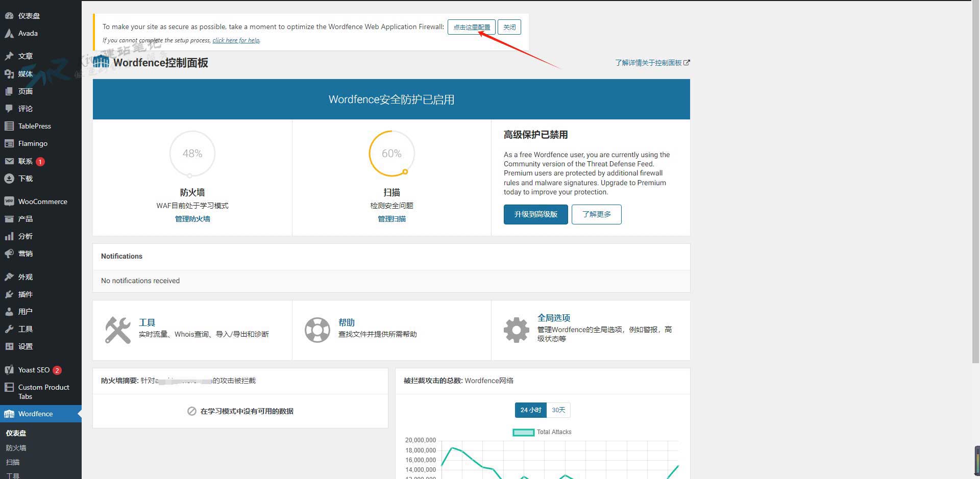Switch chart to 30天 tab
Screen dimensions: 980x479
pos(558,410)
